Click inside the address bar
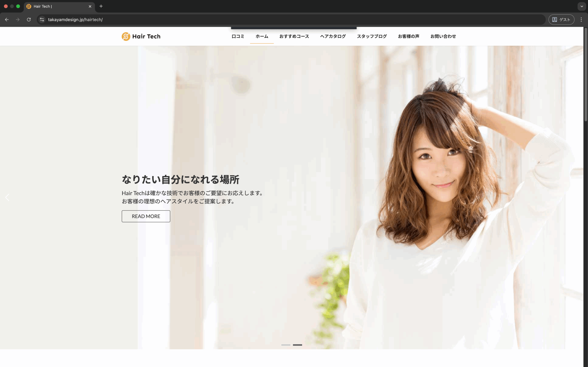Screen dimensions: 588x367 coord(170,20)
